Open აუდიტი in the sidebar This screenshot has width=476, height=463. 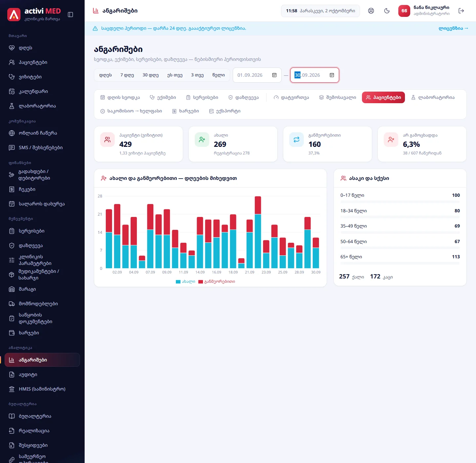[x=42, y=375]
